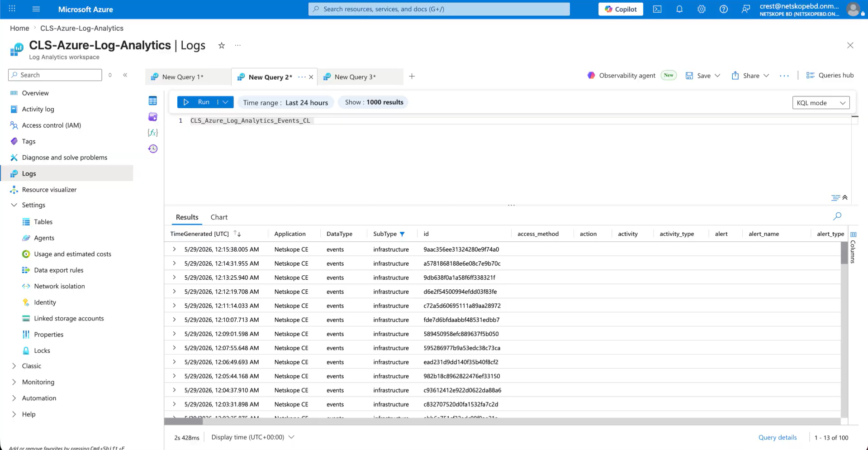
Task: Change the Time range Last 24 hours
Action: coord(285,103)
